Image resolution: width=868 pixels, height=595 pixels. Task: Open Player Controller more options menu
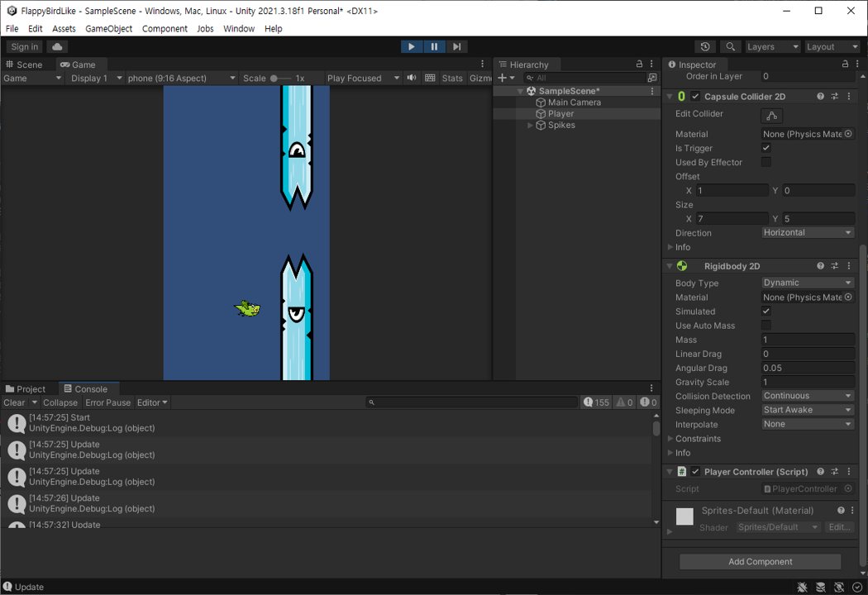pos(849,472)
